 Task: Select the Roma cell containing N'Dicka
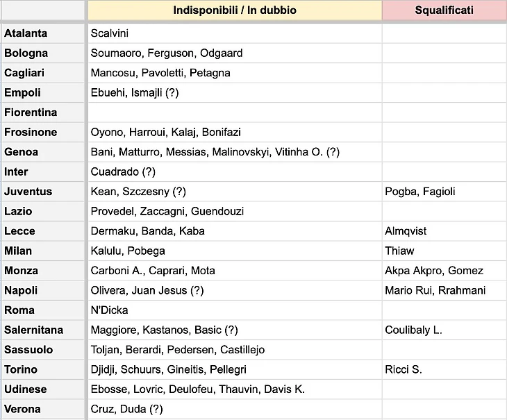(235, 310)
